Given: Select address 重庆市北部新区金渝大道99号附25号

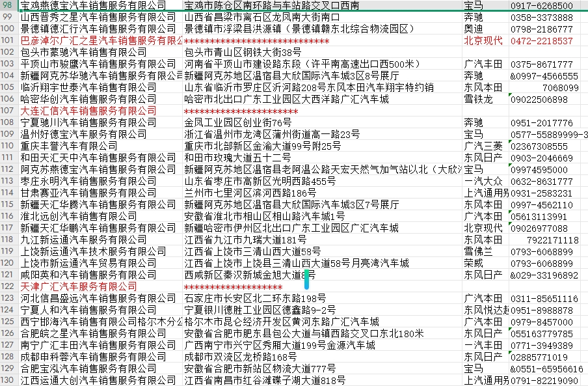Looking at the screenshot, I should point(322,146).
